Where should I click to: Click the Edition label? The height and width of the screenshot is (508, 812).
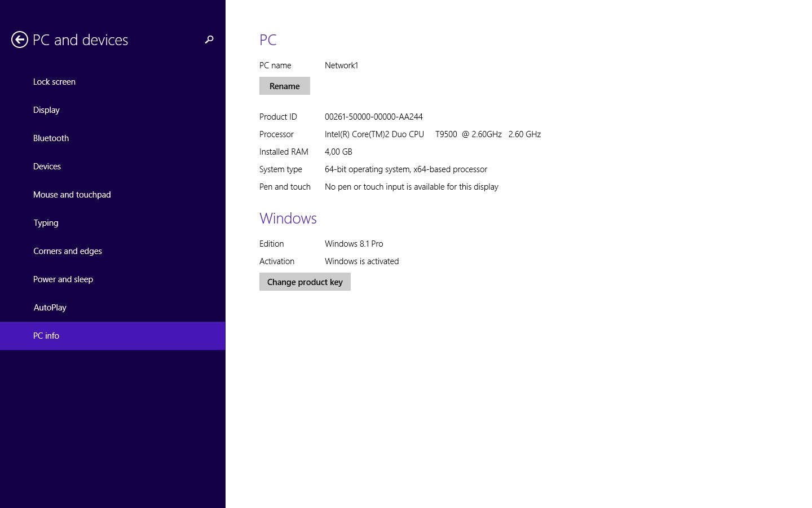click(x=272, y=244)
